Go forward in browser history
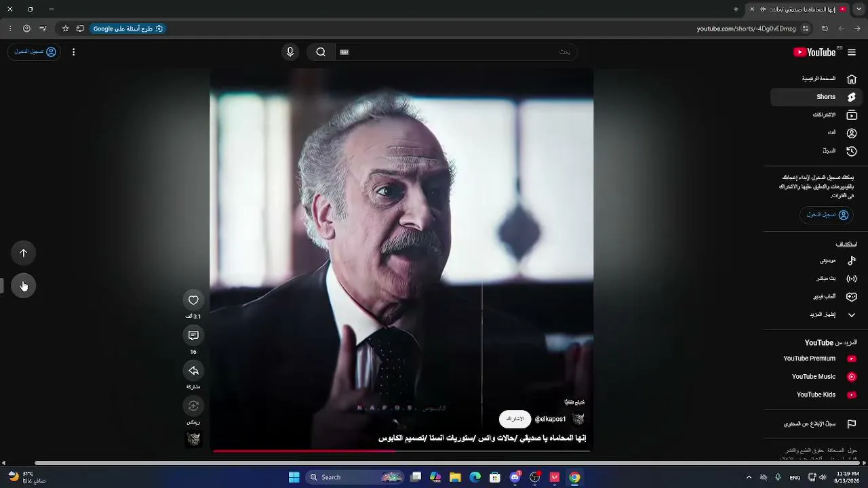Image resolution: width=868 pixels, height=488 pixels. [x=842, y=28]
